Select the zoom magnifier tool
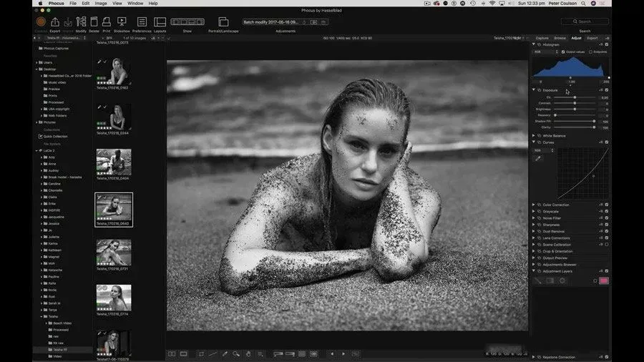Viewport: 644px width, 362px height. pos(236,354)
